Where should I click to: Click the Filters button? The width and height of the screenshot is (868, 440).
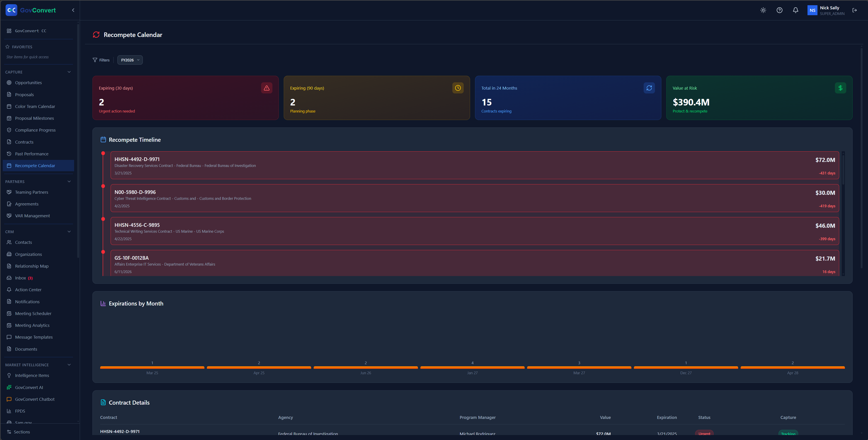[x=101, y=60]
